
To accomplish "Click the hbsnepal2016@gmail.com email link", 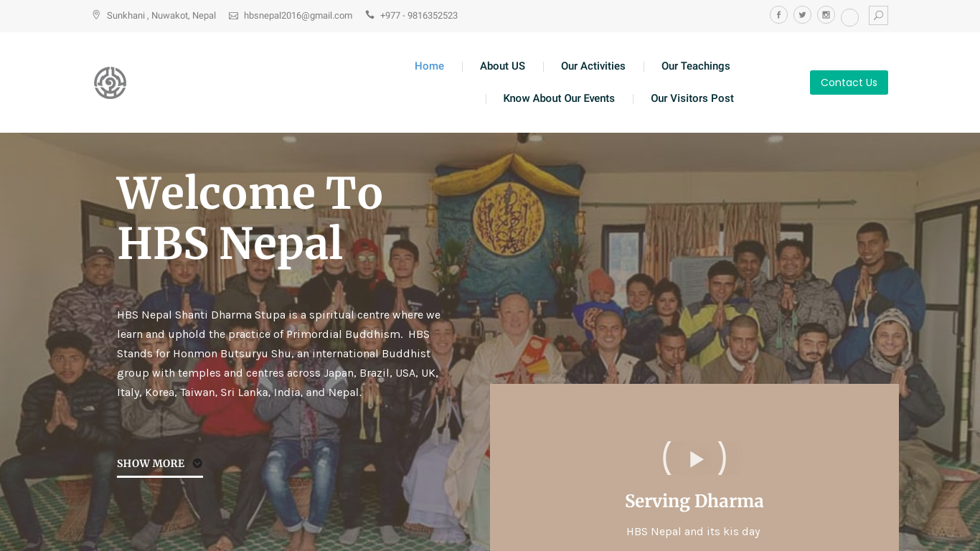I will (298, 16).
